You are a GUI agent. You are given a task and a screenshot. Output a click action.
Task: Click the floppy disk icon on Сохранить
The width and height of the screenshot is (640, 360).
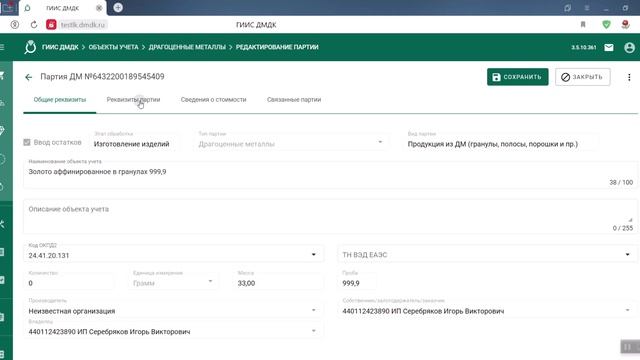(496, 77)
